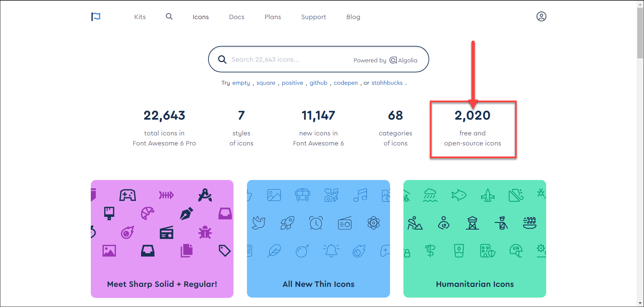
Task: Open the Humanitarian Icons card
Action: [x=474, y=239]
